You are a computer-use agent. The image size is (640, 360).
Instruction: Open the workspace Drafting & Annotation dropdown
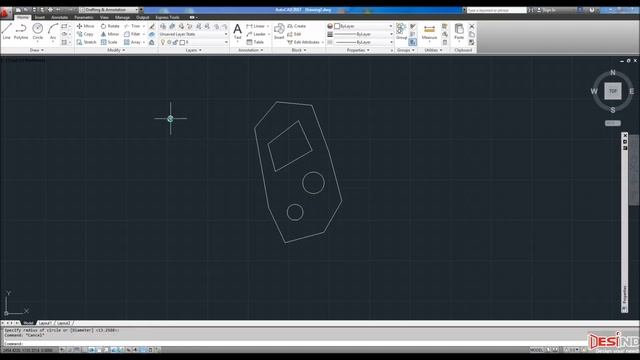point(109,10)
